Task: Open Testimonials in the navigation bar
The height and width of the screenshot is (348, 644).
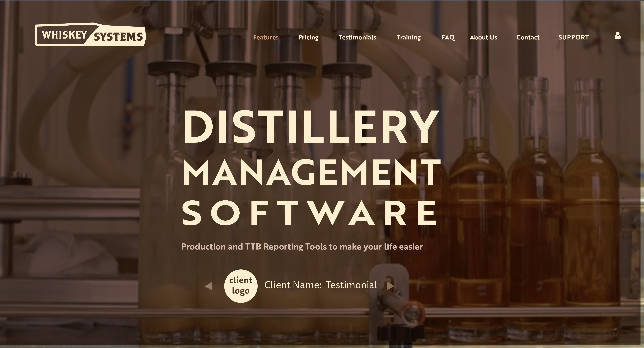Action: click(x=357, y=37)
